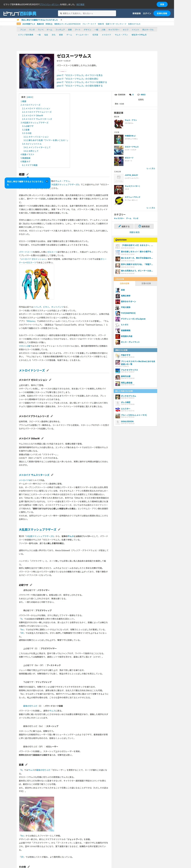Viewport: 191px width, 868px height.
Task: Open the ゲーム category menu item
Action: (x=49, y=30)
